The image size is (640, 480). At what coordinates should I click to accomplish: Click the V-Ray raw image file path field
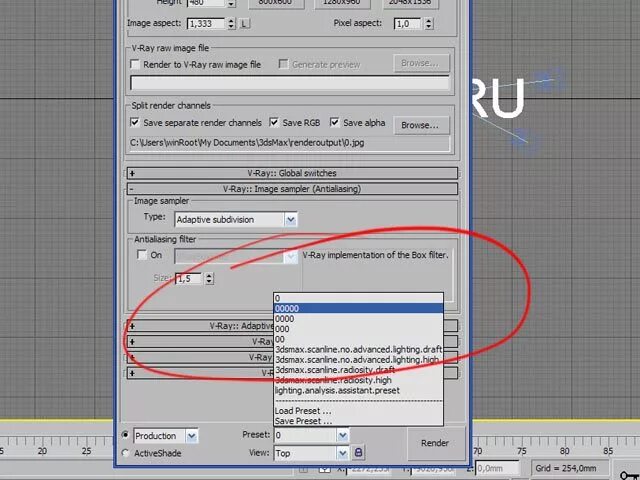290,83
